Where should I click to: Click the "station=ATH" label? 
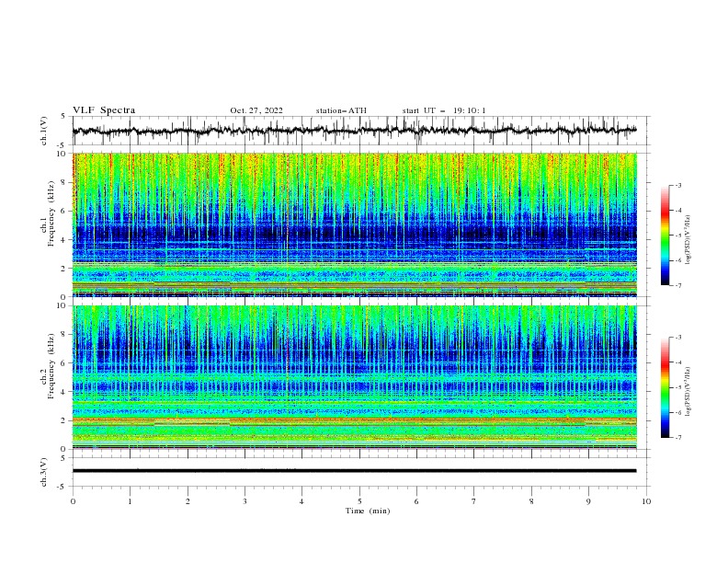pyautogui.click(x=341, y=110)
